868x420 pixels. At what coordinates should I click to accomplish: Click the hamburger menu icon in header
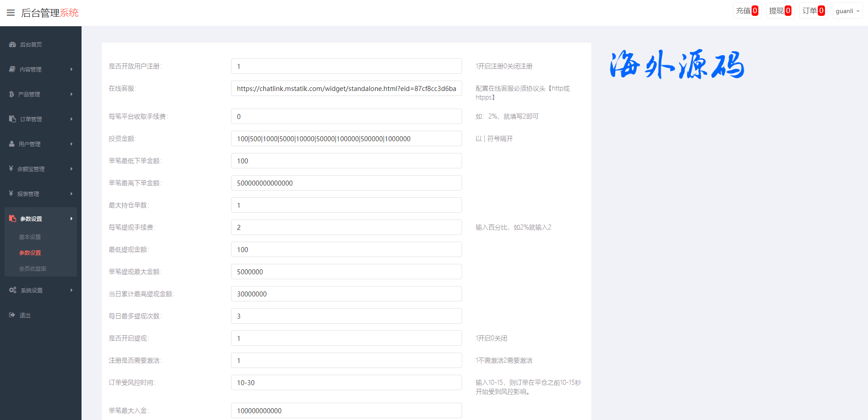pyautogui.click(x=11, y=13)
